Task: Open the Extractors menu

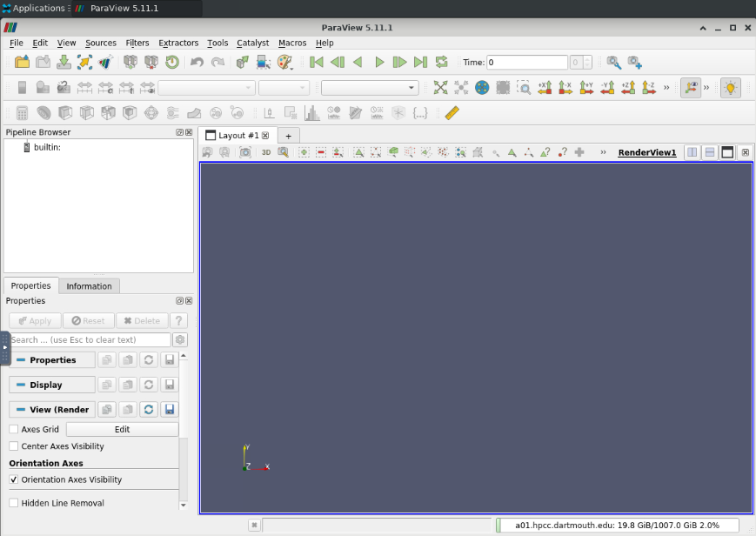Action: 178,43
